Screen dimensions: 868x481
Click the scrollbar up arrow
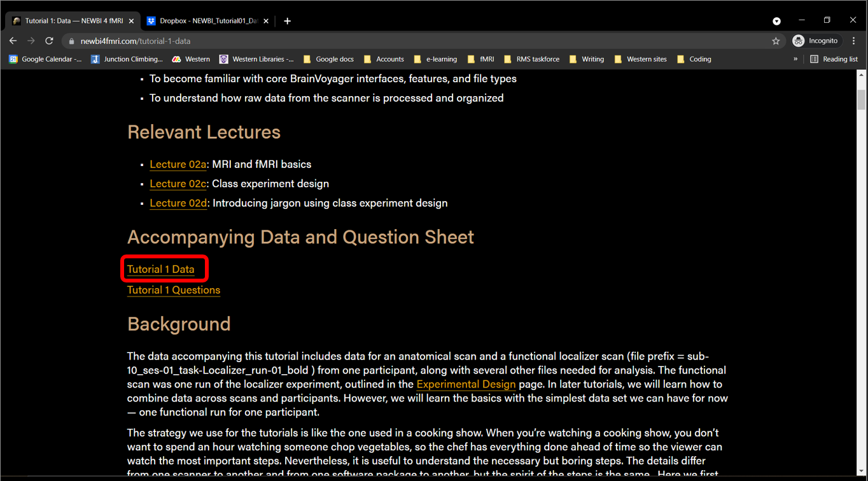pos(862,75)
